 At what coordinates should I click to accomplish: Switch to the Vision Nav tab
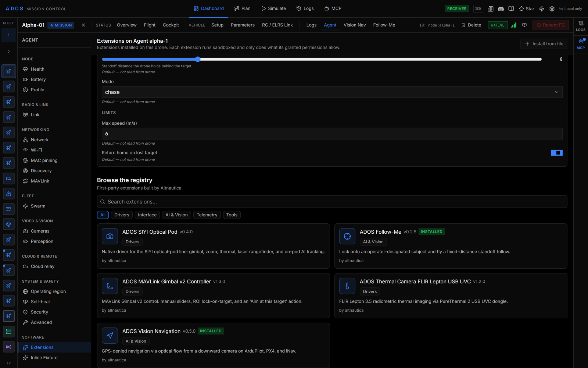355,25
